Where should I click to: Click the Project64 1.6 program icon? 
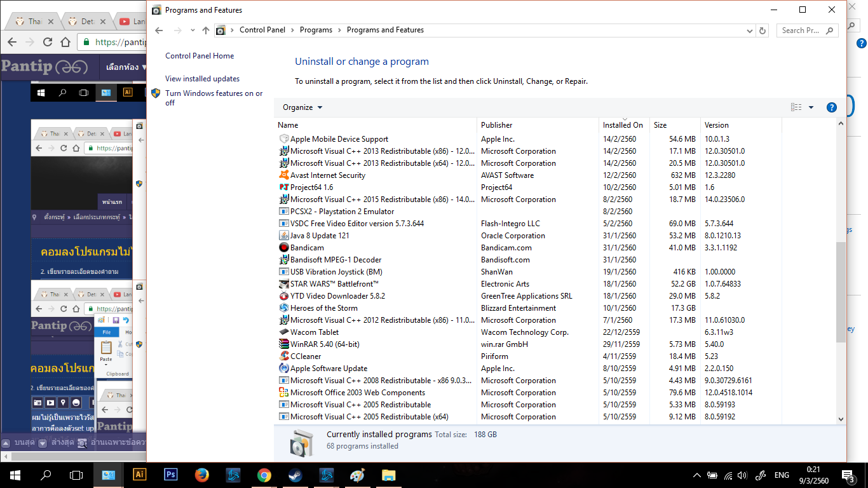[284, 187]
